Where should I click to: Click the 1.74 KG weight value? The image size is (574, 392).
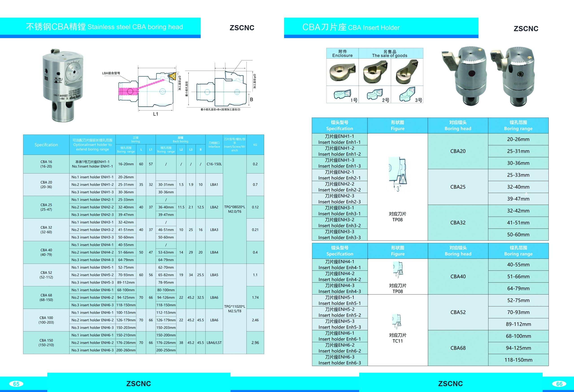(255, 297)
